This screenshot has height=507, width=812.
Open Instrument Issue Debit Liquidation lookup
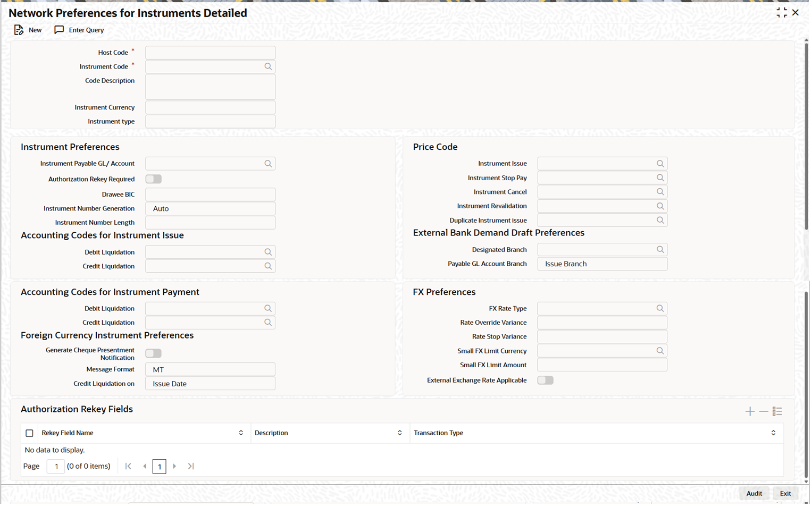(268, 252)
